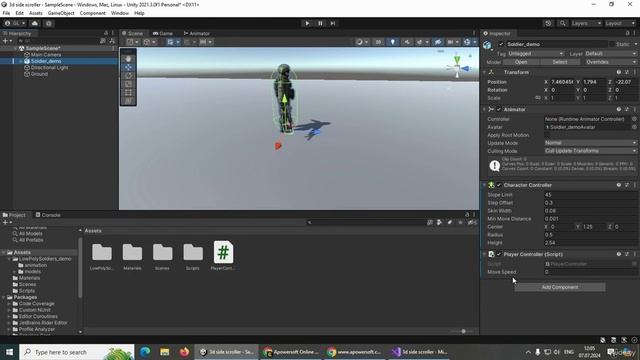Open the scene camera settings dropdown
The height and width of the screenshot is (360, 640).
click(x=452, y=42)
